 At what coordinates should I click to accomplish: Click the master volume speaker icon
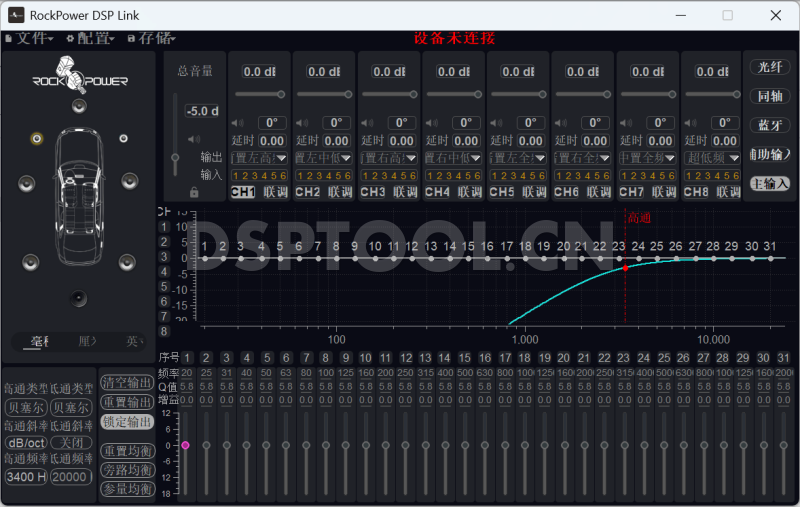(x=194, y=140)
